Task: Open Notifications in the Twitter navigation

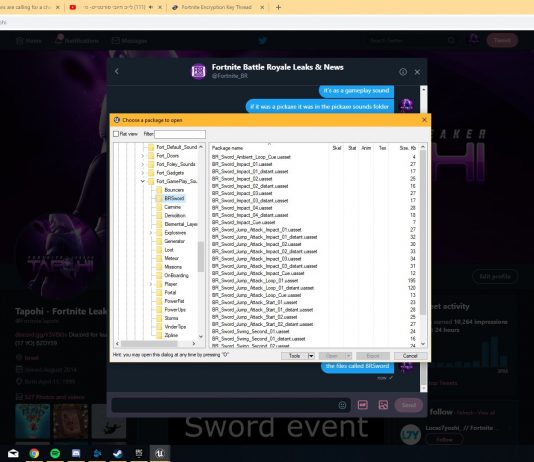Action: tap(77, 41)
